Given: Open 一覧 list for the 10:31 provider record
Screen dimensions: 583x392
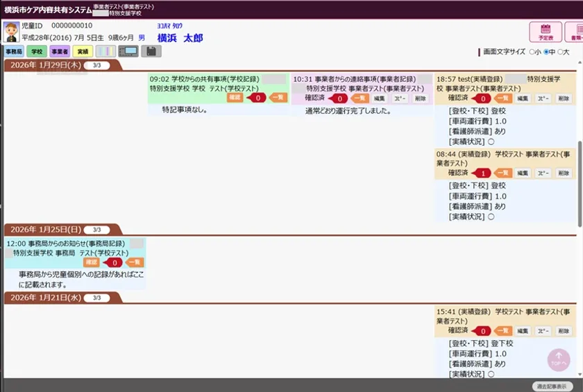Looking at the screenshot, I should tap(360, 99).
